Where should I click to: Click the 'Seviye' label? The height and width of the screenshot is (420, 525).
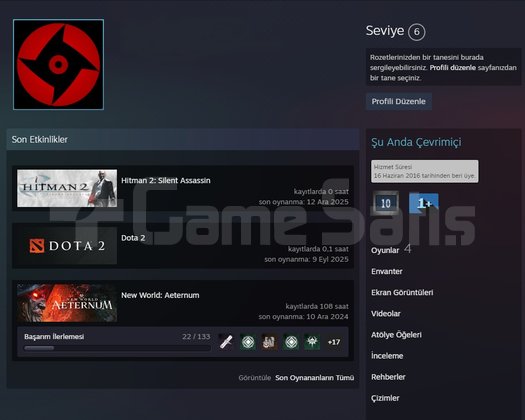coord(385,30)
